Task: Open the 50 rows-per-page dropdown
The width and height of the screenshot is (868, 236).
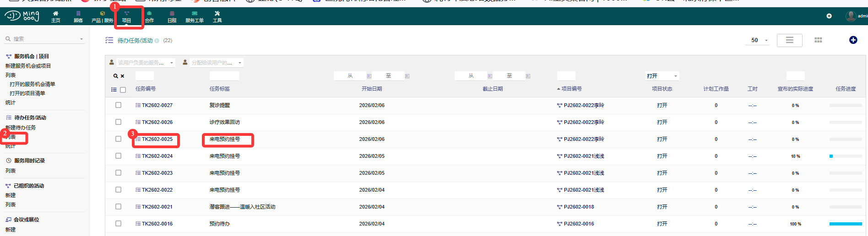Action: pos(759,40)
